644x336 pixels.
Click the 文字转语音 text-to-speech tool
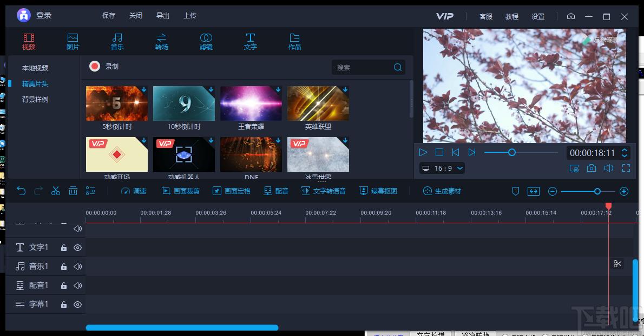coord(324,191)
